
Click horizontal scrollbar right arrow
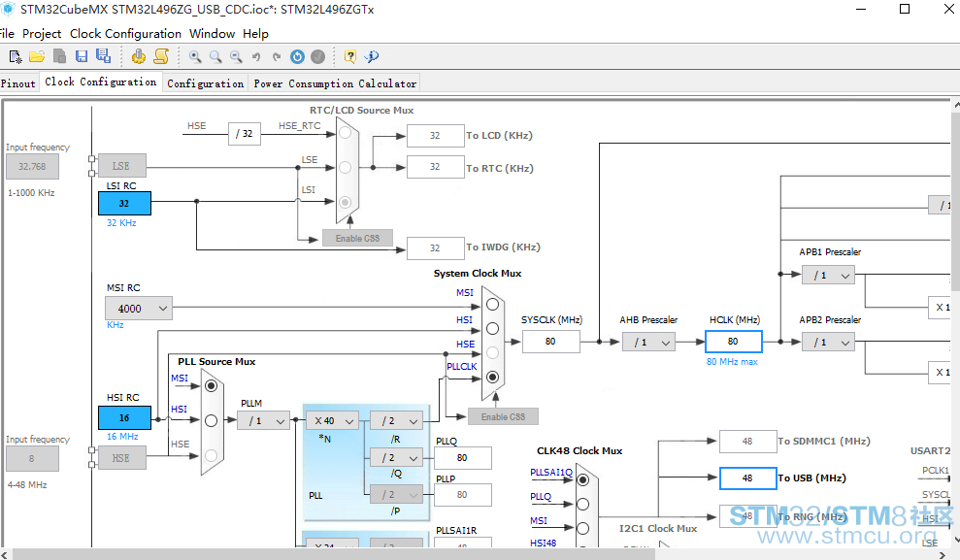click(x=944, y=554)
